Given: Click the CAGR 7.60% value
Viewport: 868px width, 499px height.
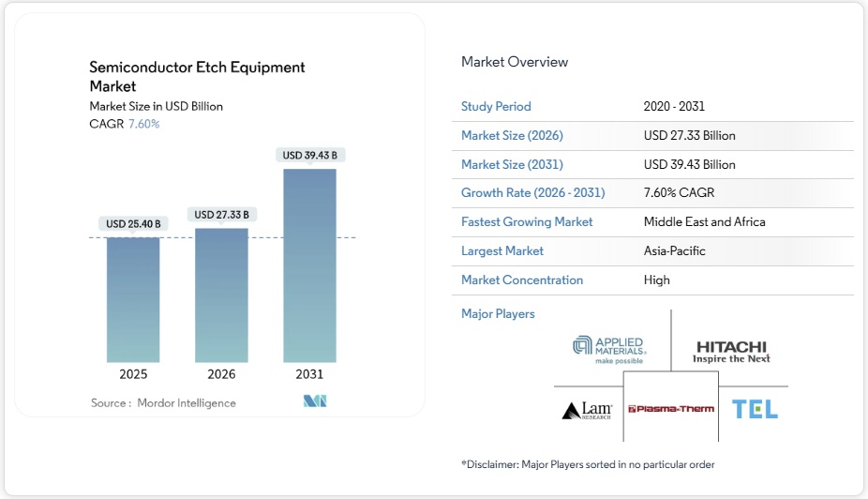Looking at the screenshot, I should coord(143,124).
